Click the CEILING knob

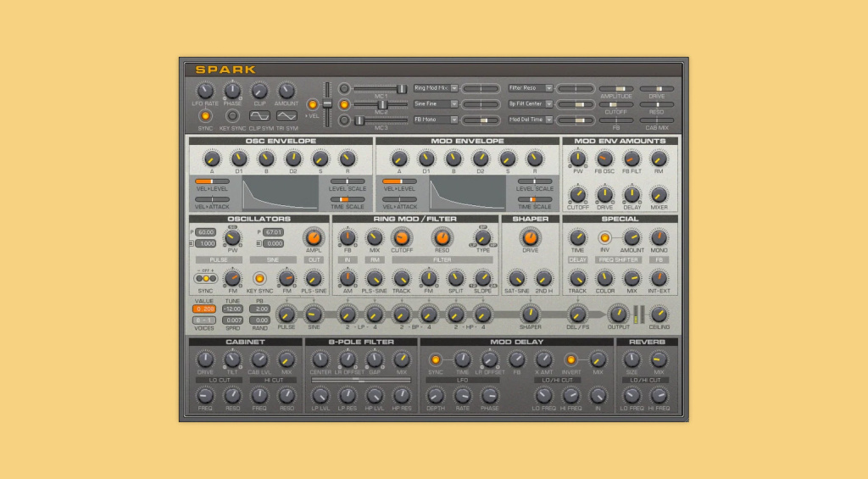659,315
